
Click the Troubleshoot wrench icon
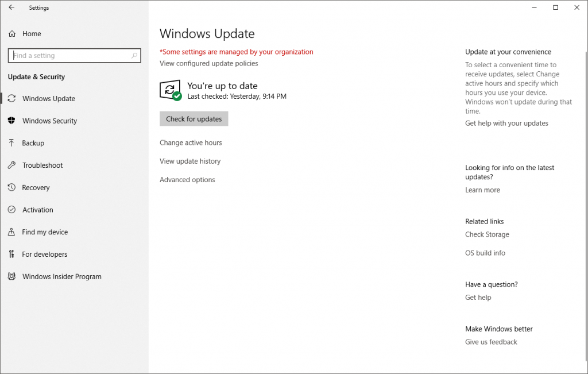11,165
